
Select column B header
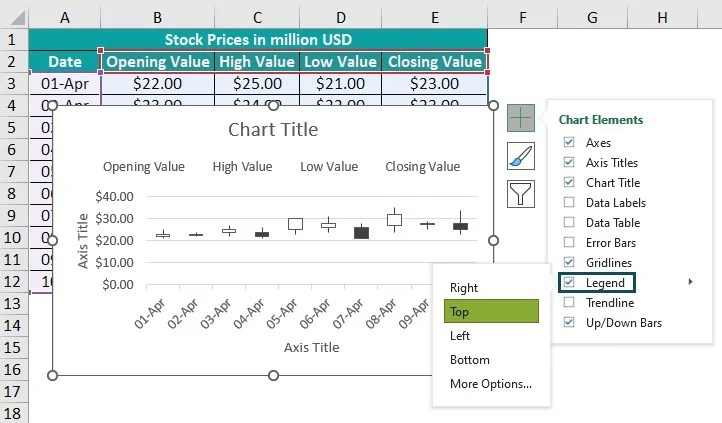(157, 17)
